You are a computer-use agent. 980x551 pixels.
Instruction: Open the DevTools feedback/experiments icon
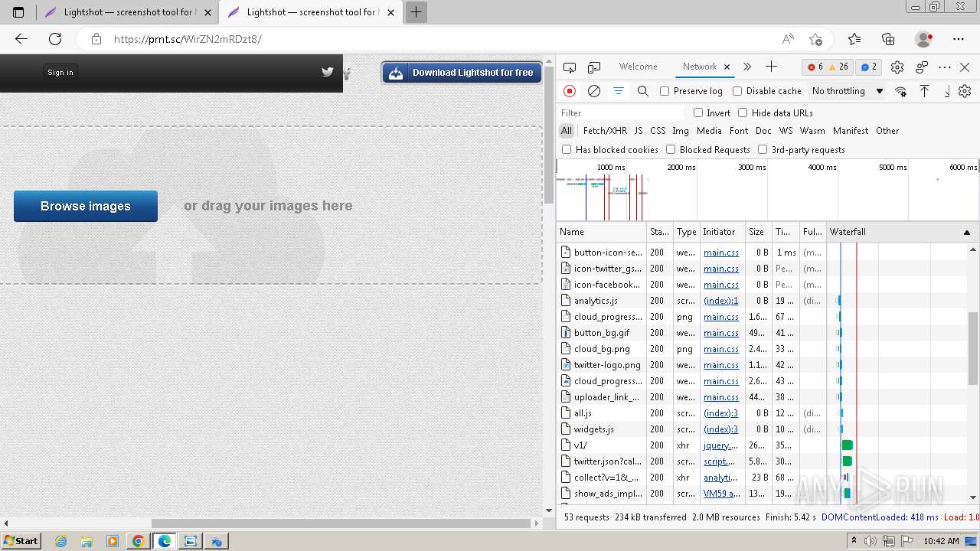(x=922, y=67)
